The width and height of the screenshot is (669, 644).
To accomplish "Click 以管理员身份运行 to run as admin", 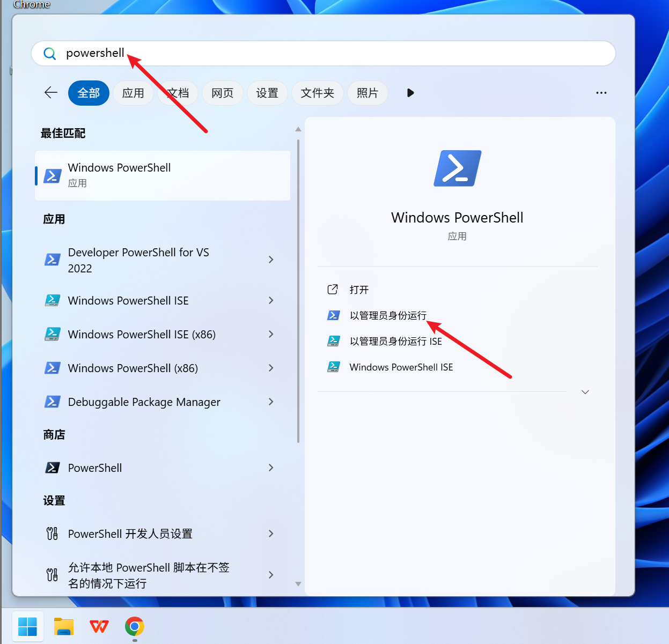I will pyautogui.click(x=387, y=316).
